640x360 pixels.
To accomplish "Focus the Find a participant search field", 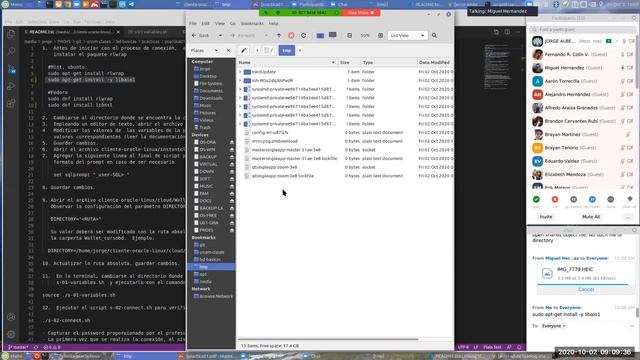I will click(582, 30).
